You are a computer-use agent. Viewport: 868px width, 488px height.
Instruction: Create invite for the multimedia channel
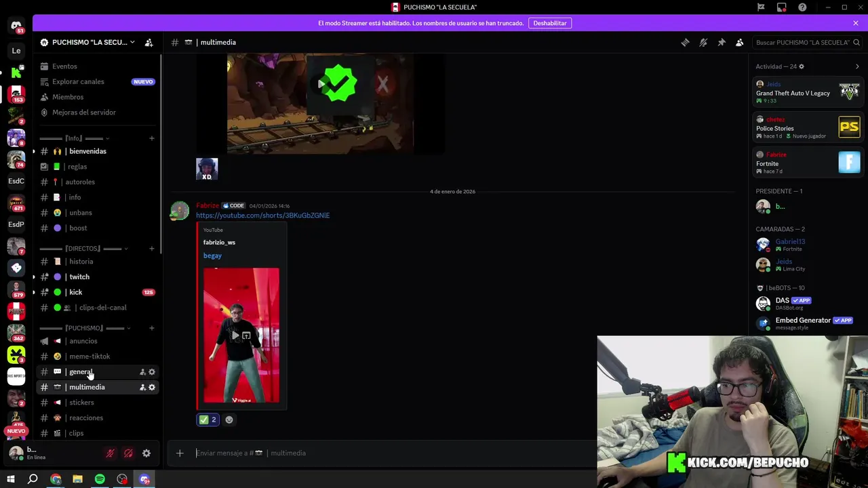point(142,387)
